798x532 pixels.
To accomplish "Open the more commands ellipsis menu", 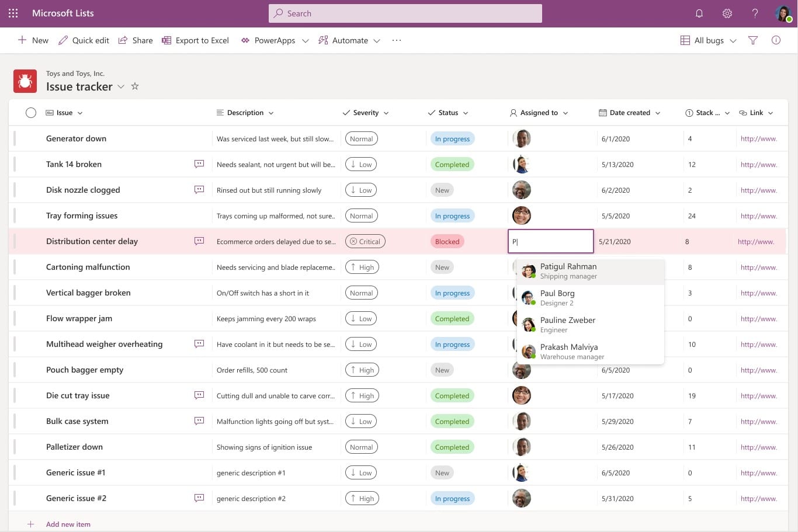I will pos(397,40).
